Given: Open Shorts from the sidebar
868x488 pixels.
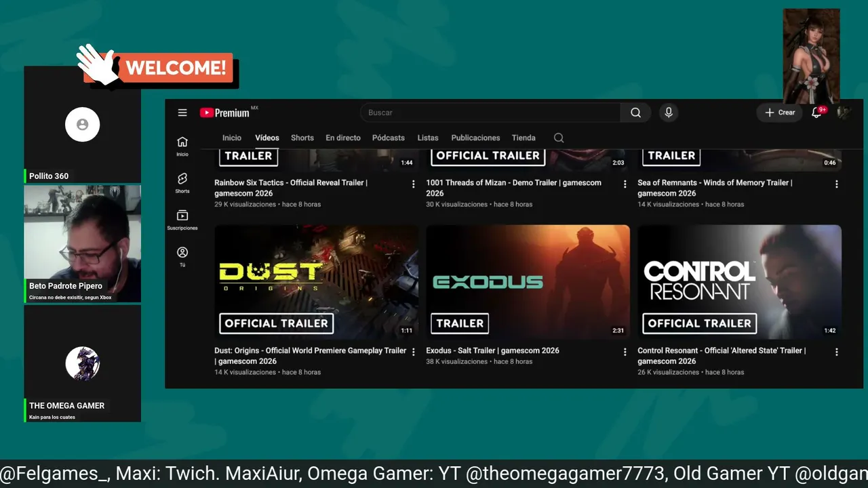Looking at the screenshot, I should click(x=182, y=182).
